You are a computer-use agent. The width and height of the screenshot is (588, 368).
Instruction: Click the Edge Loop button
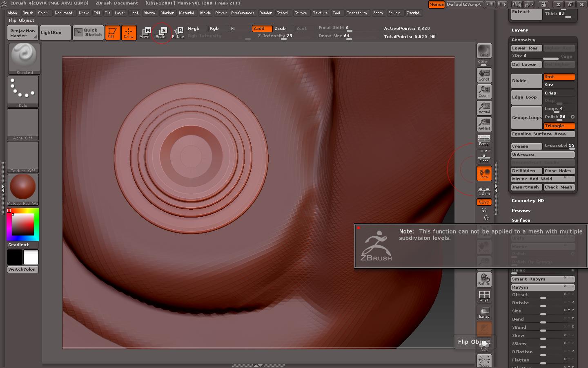point(527,97)
